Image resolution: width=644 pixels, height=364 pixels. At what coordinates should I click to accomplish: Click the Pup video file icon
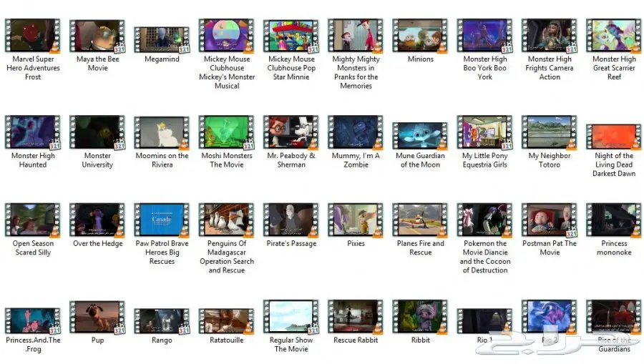pyautogui.click(x=97, y=317)
